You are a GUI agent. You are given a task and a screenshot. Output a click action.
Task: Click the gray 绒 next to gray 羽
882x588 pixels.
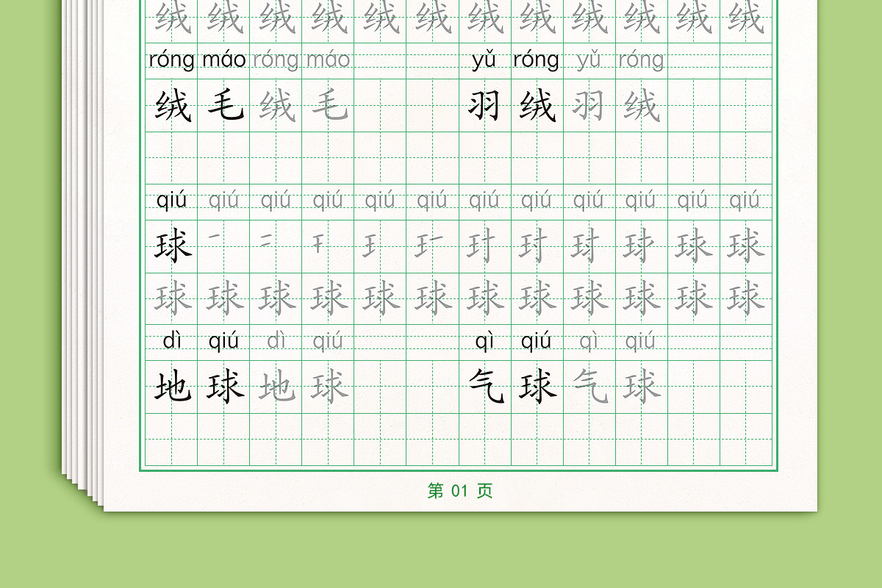pos(642,107)
